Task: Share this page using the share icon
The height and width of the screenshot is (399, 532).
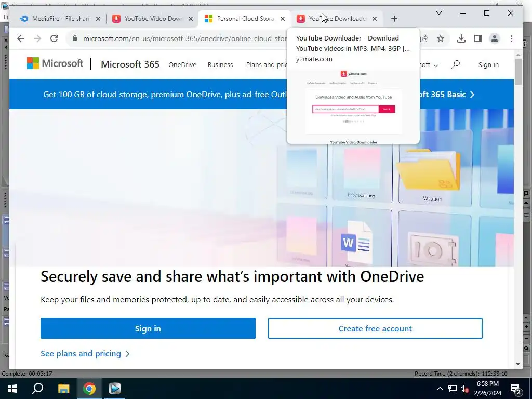Action: coord(424,38)
